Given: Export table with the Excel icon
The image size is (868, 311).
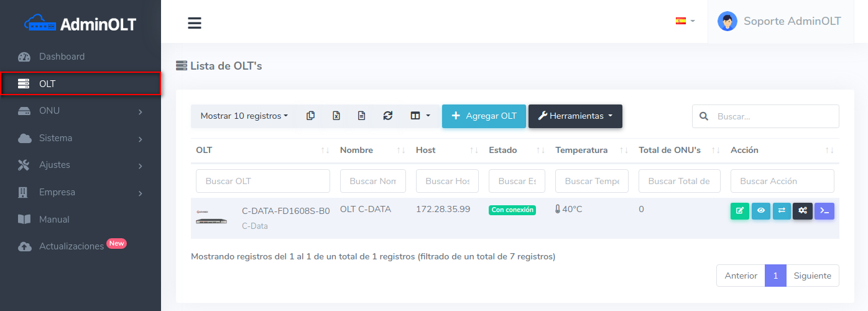Looking at the screenshot, I should coord(336,116).
